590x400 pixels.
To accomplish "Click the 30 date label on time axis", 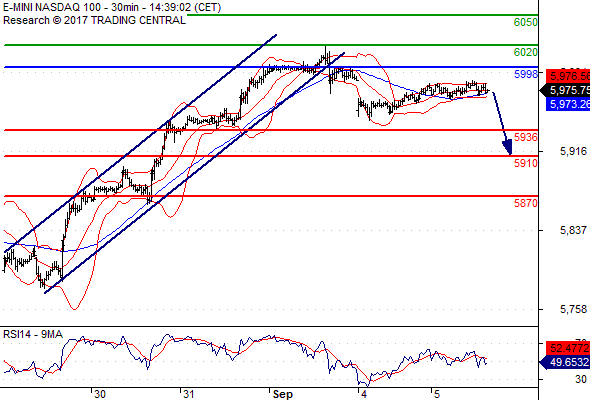I will click(100, 394).
